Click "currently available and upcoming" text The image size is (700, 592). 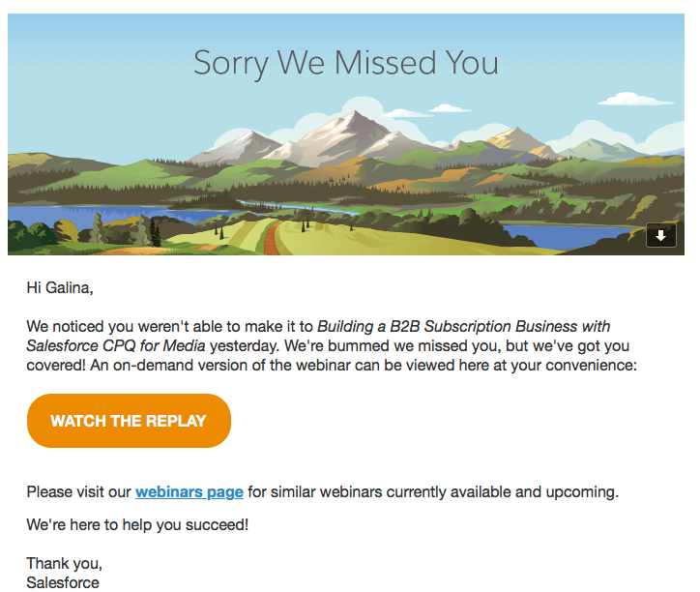(x=502, y=491)
